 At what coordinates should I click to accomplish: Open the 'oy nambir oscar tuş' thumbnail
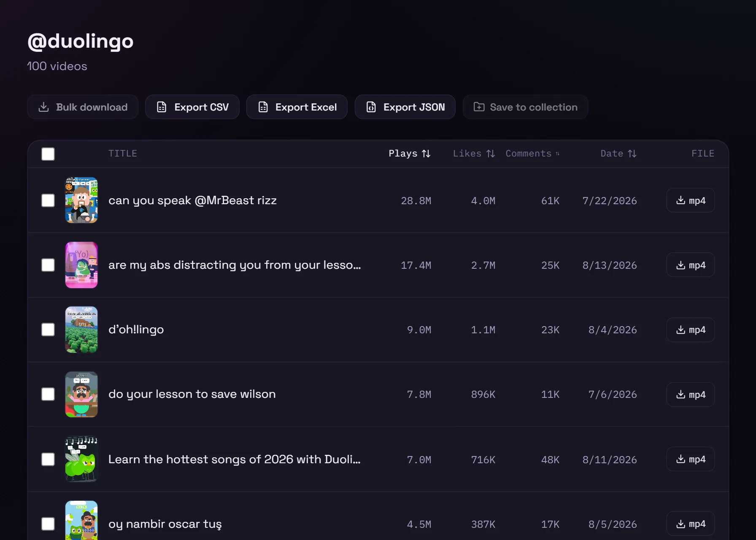coord(81,520)
